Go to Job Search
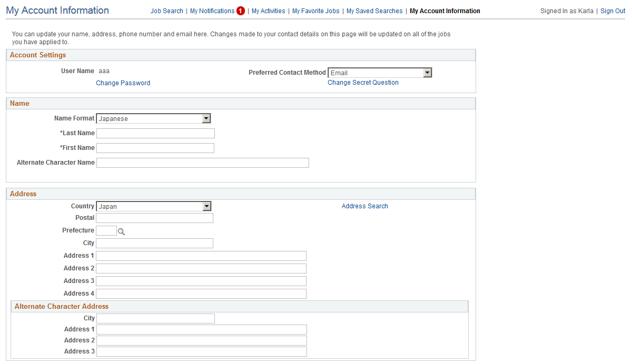This screenshot has height=364, width=632. (166, 11)
